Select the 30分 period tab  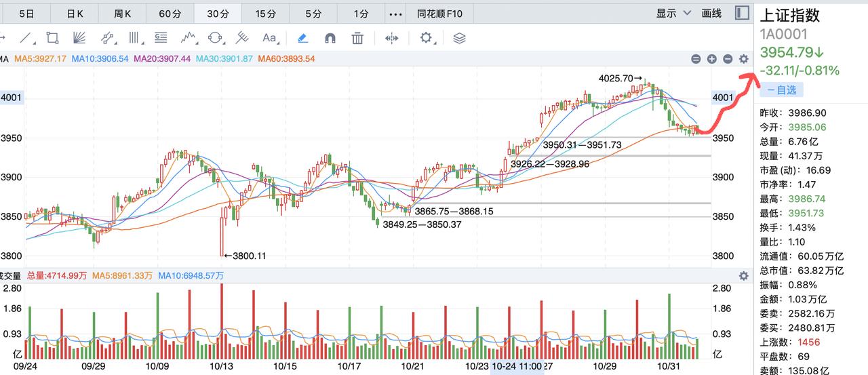[x=218, y=13]
